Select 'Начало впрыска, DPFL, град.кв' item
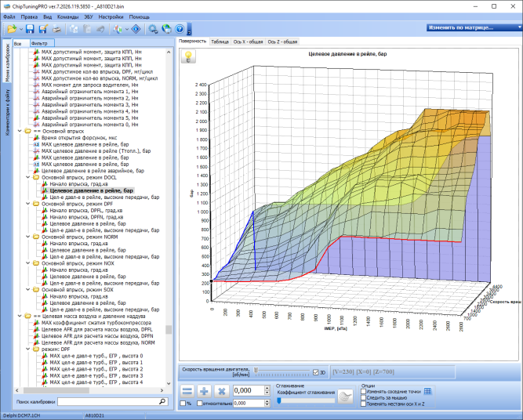The height and width of the screenshot is (420, 523). (x=86, y=210)
